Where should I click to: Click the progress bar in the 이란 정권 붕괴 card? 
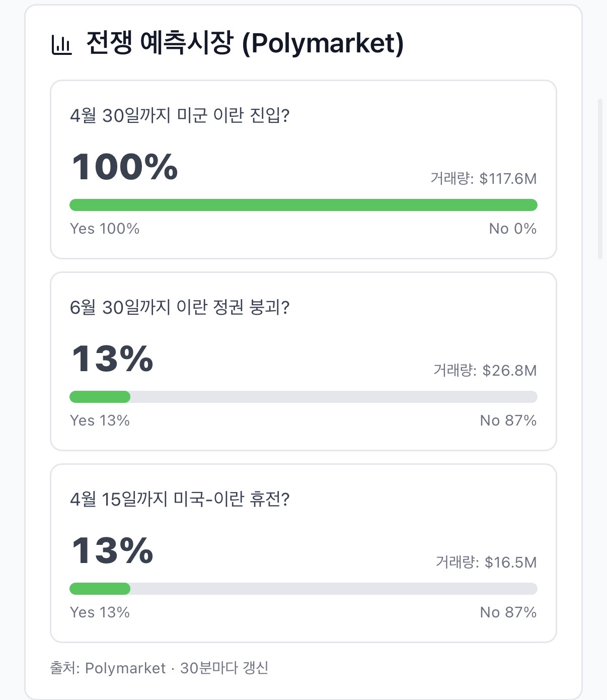pyautogui.click(x=303, y=397)
